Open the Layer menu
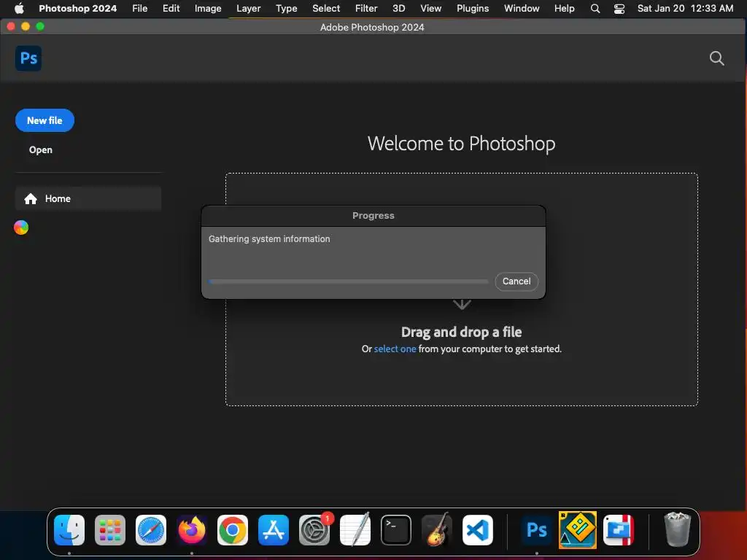Viewport: 747px width, 560px height. click(x=249, y=8)
